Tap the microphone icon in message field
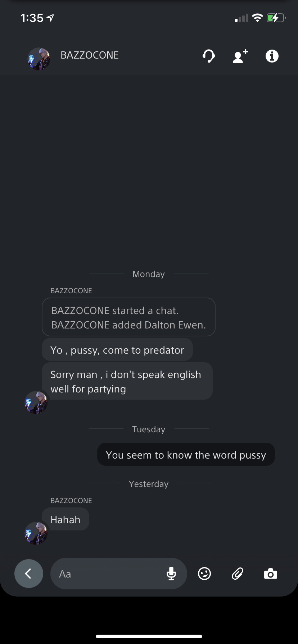The height and width of the screenshot is (644, 298). tap(171, 574)
